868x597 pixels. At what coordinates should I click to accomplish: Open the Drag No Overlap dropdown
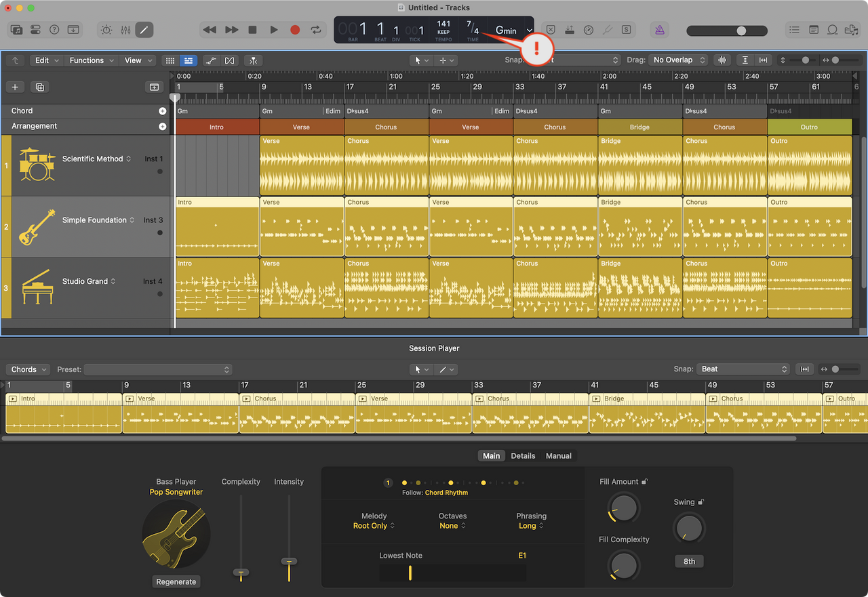click(x=677, y=60)
